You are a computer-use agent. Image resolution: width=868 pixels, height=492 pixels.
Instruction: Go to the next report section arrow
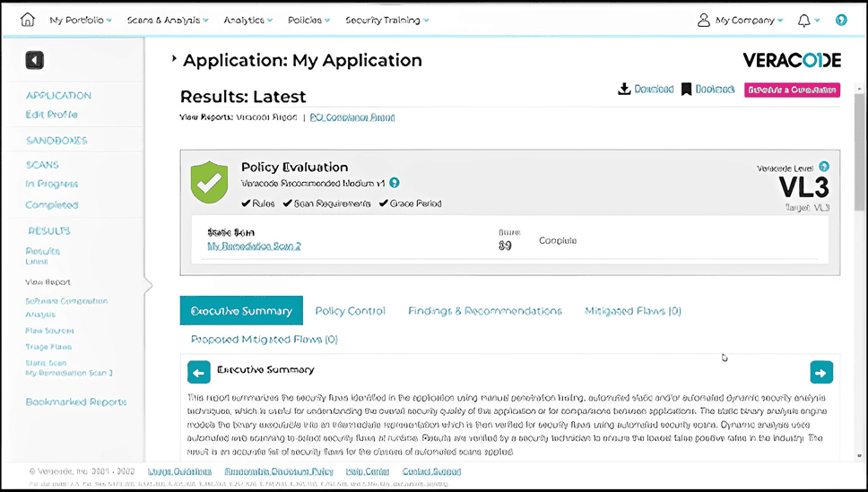pos(820,371)
